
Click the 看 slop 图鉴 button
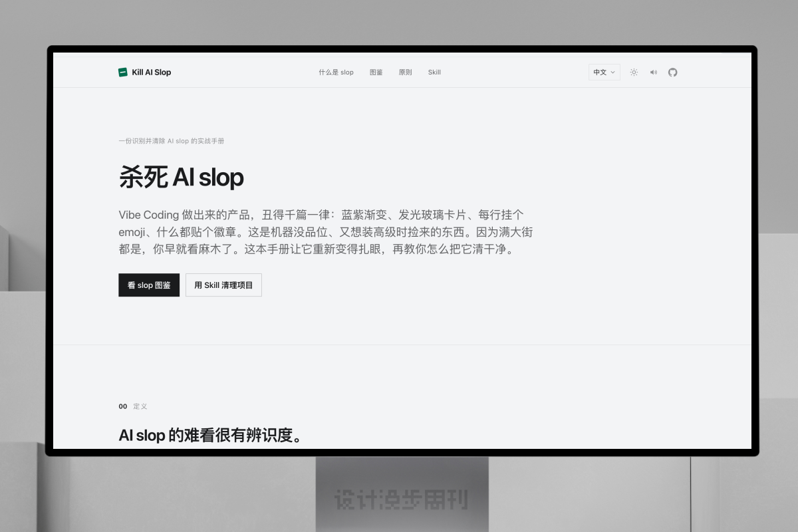point(149,285)
